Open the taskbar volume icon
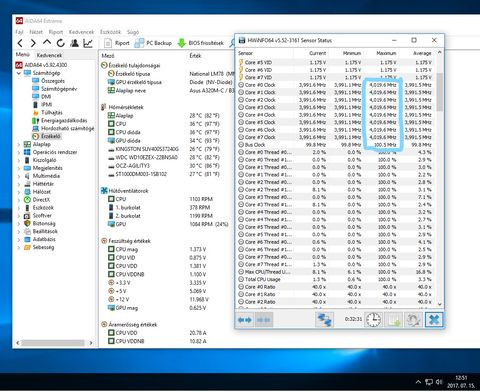Screen dimensions: 480x392 pyautogui.click(x=440, y=382)
